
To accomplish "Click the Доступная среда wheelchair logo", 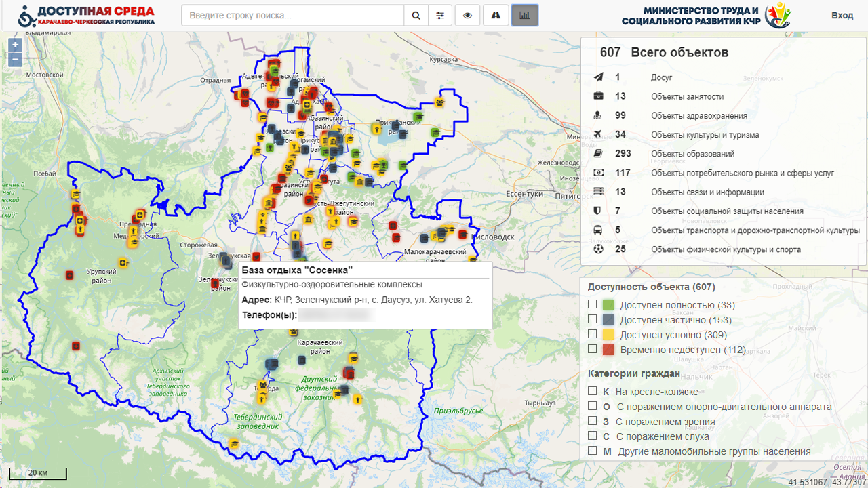I will (x=86, y=16).
